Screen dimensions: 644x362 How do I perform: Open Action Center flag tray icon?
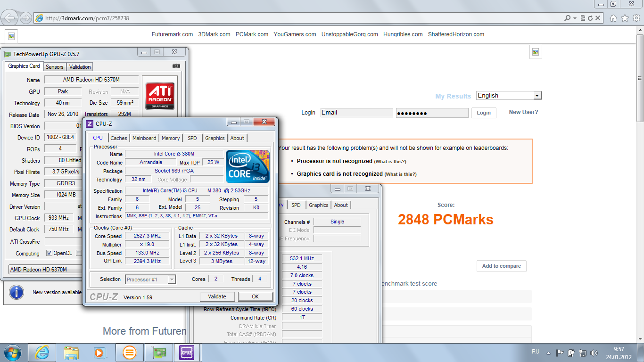pyautogui.click(x=560, y=353)
